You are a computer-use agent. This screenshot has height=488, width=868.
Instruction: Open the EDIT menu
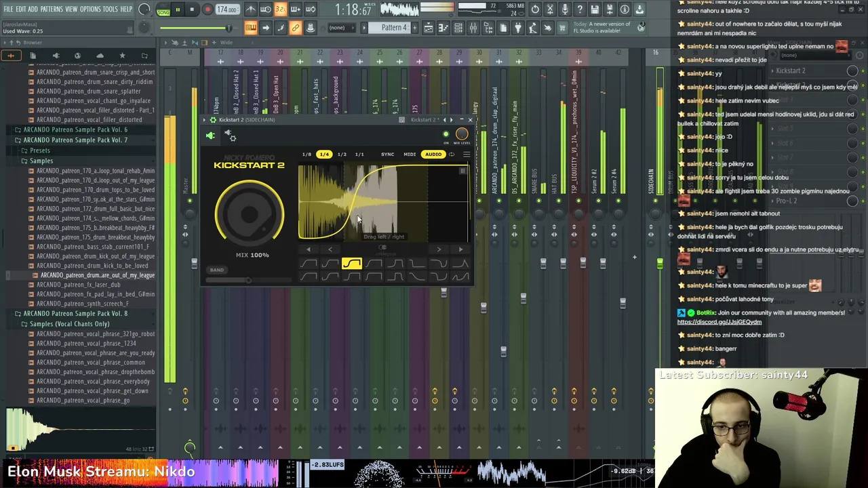[21, 9]
